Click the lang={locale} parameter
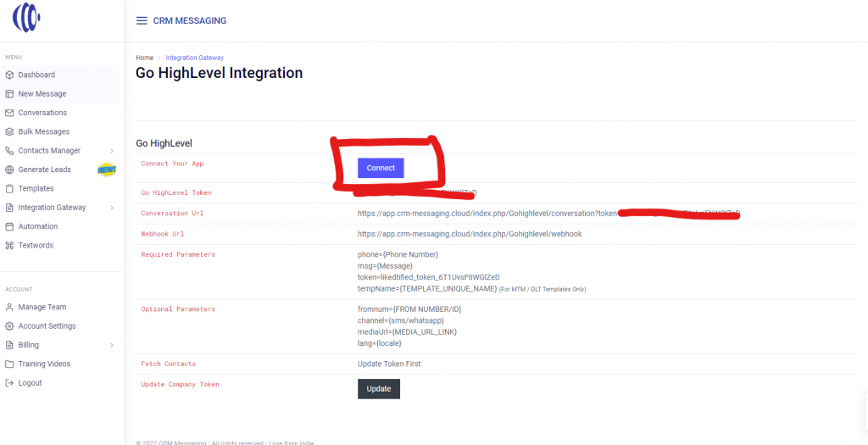The height and width of the screenshot is (445, 868). point(380,344)
